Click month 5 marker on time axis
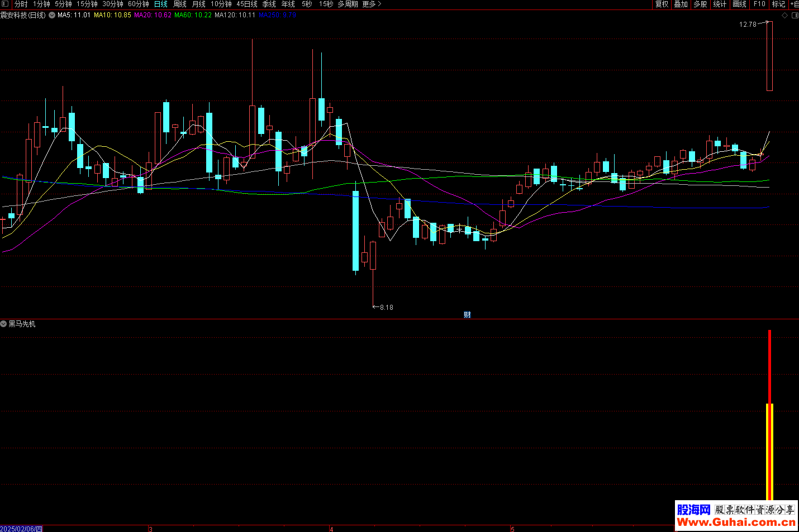 point(512,529)
